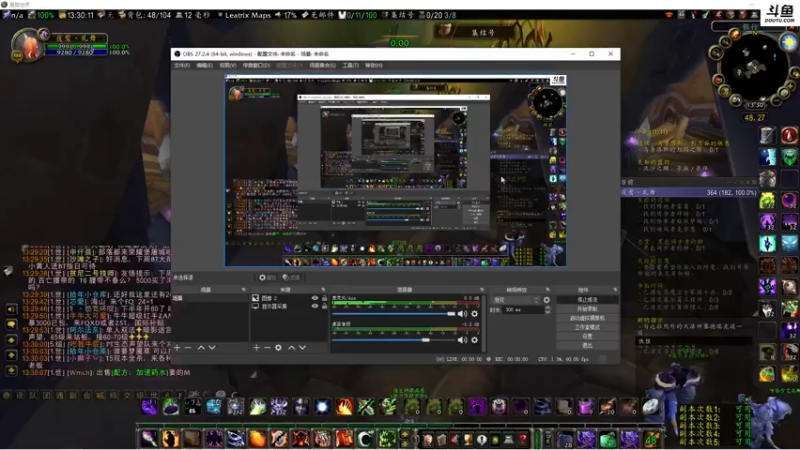
Task: Select the 场景 entry in the scenes list
Action: coord(210,298)
